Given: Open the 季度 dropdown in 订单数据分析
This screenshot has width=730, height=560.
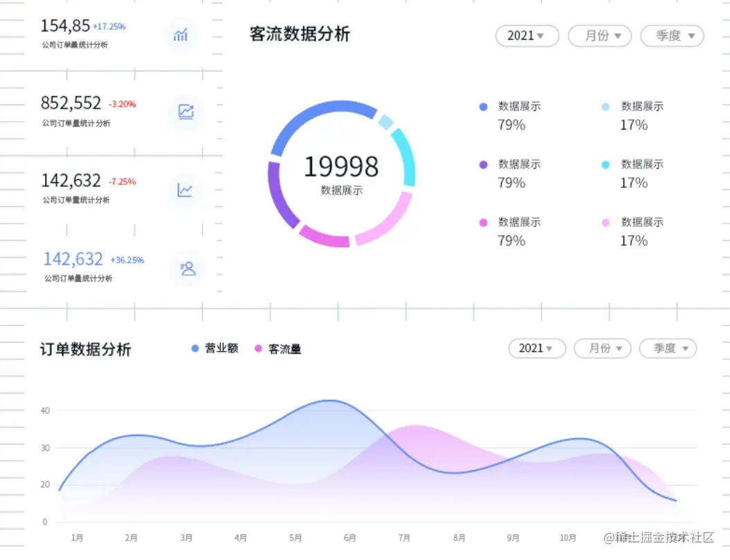Looking at the screenshot, I should 667,348.
